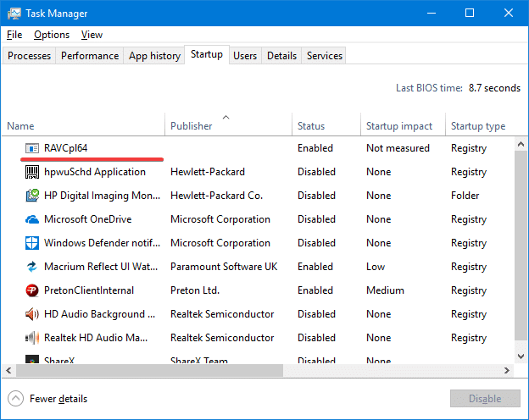Click the Windows Defender shield icon
The image size is (529, 420).
pos(32,243)
